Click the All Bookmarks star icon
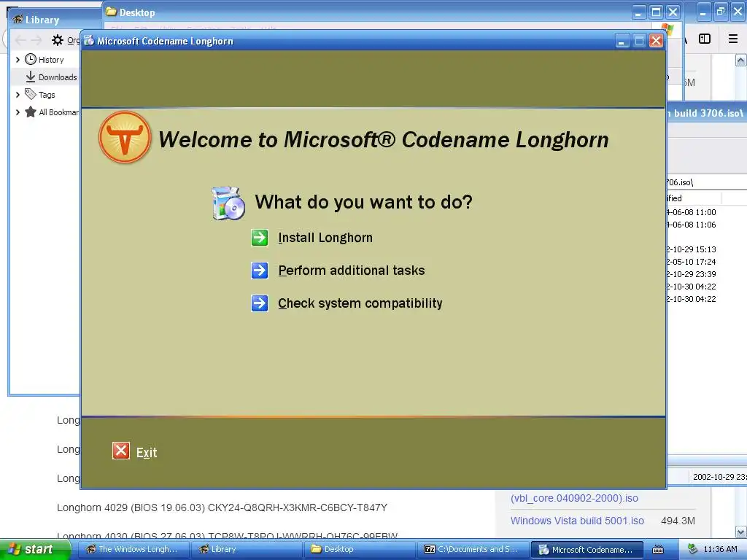The height and width of the screenshot is (560, 747). (31, 112)
